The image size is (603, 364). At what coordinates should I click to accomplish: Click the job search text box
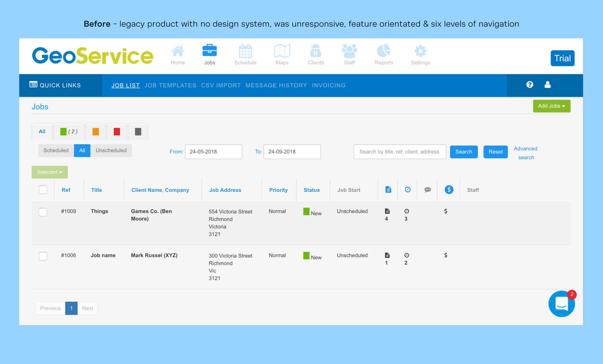[400, 152]
